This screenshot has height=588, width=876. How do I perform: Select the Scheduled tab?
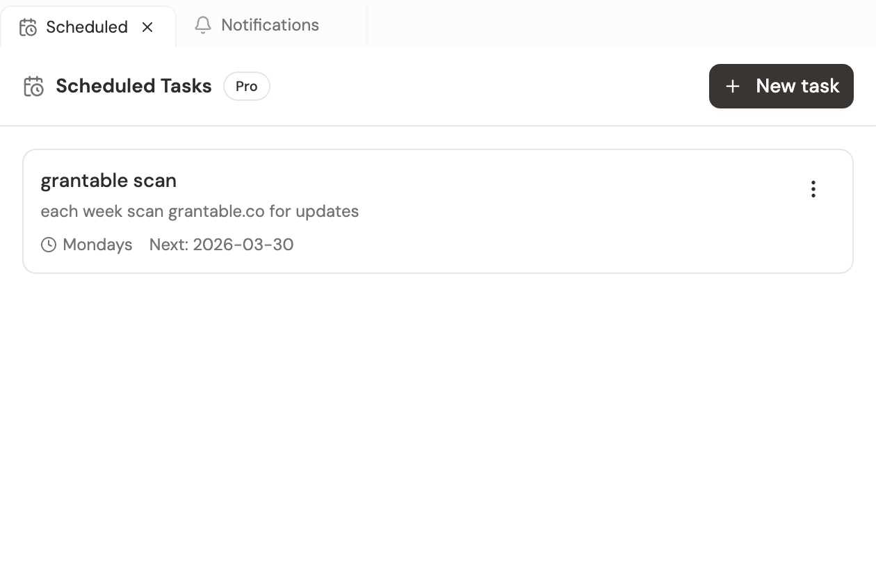click(87, 26)
